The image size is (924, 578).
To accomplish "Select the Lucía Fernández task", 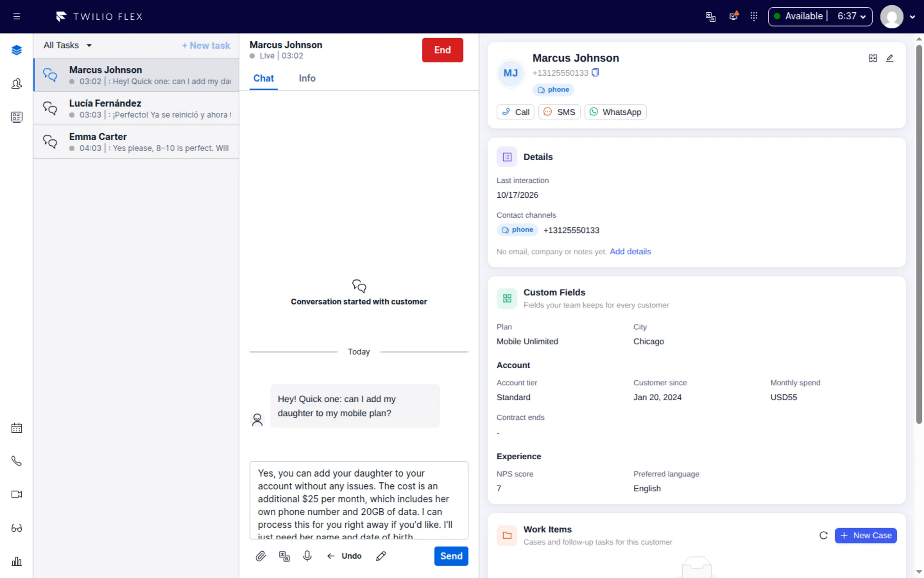I will [x=136, y=109].
